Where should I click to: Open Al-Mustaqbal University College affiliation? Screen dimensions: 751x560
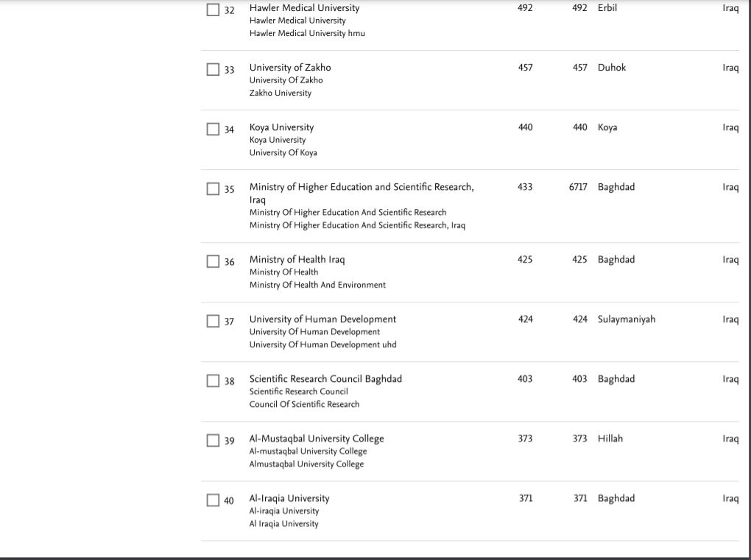[317, 439]
